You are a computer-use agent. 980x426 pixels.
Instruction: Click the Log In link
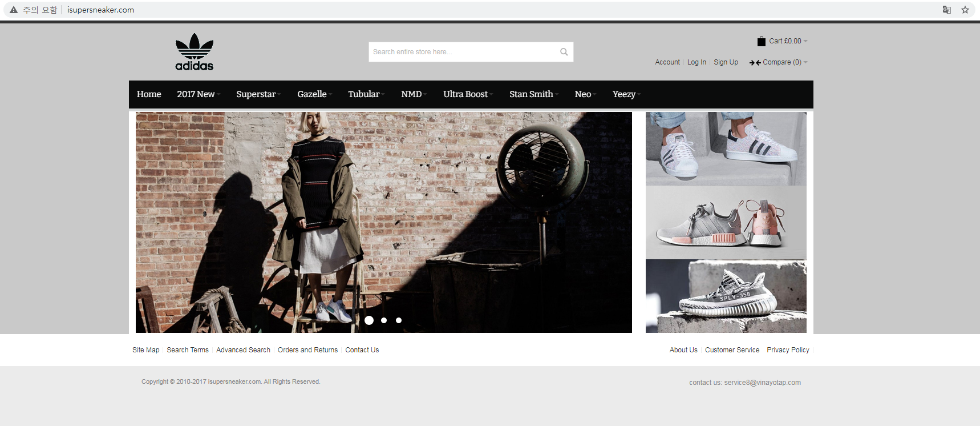696,62
